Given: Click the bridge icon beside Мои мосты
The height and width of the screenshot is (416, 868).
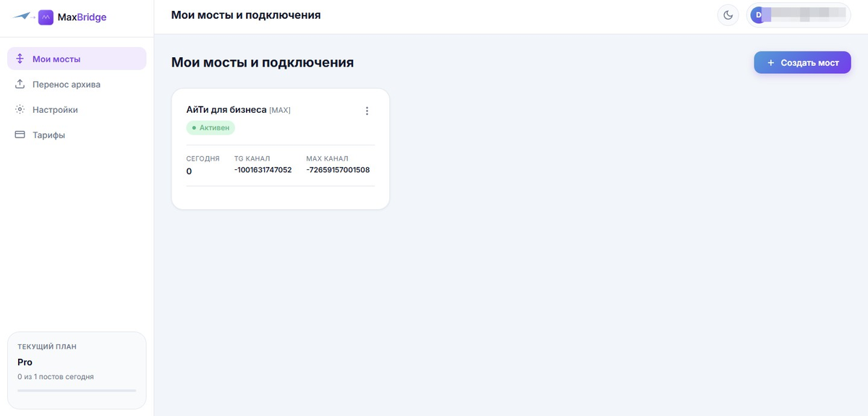Looking at the screenshot, I should point(20,59).
